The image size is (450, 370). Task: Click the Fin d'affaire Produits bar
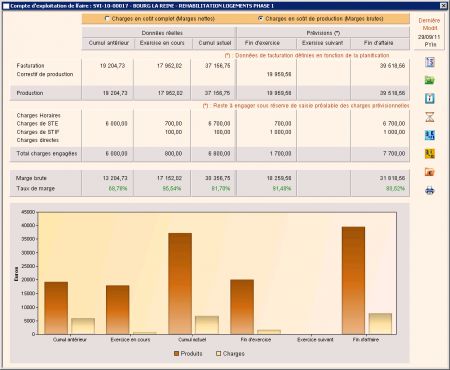tap(353, 281)
